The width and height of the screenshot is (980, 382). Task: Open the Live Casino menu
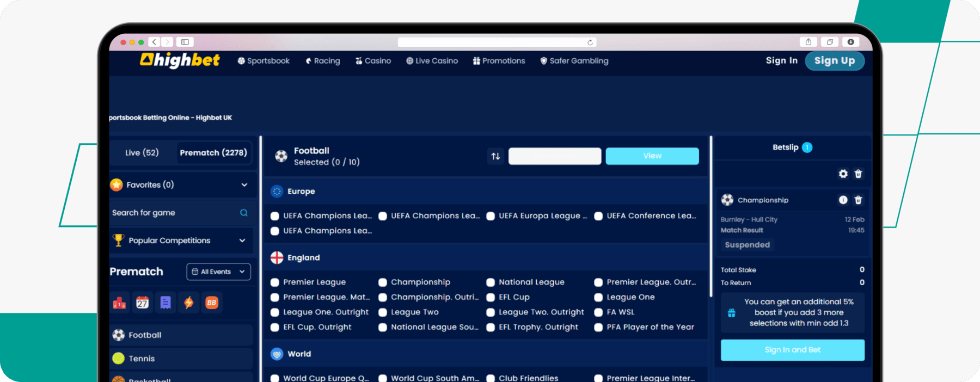pyautogui.click(x=432, y=61)
